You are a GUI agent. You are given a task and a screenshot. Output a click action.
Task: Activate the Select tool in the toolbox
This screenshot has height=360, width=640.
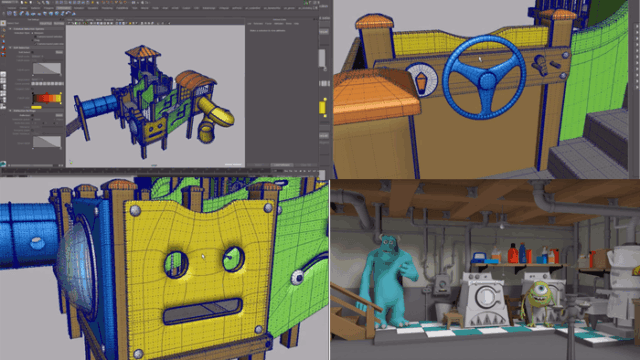(3, 23)
